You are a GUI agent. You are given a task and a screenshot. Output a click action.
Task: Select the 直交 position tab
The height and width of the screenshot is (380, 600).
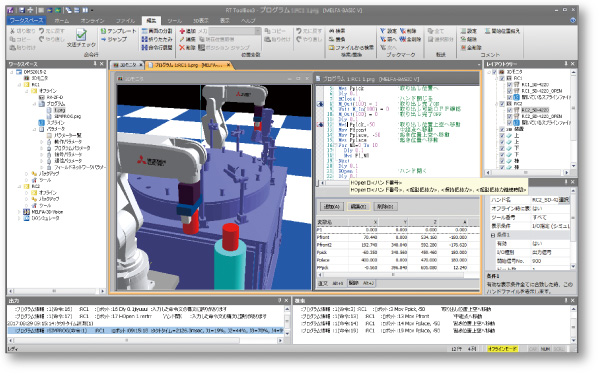pyautogui.click(x=331, y=283)
